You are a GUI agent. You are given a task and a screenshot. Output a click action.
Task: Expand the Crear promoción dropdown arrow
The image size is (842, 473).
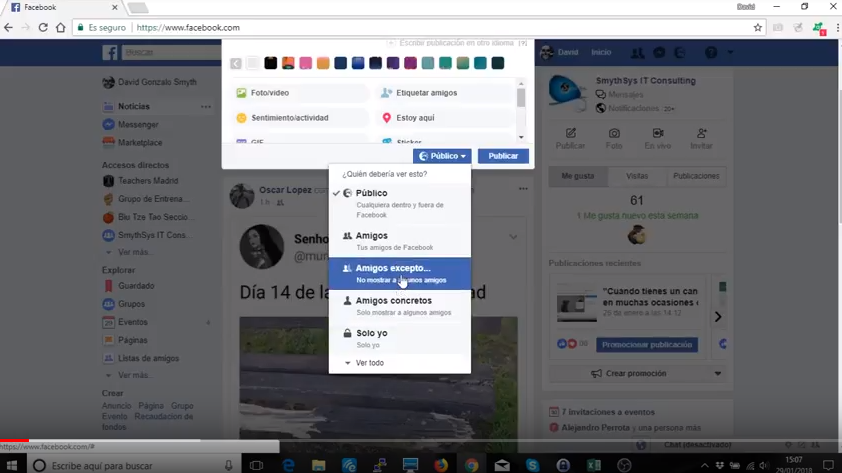pyautogui.click(x=717, y=374)
